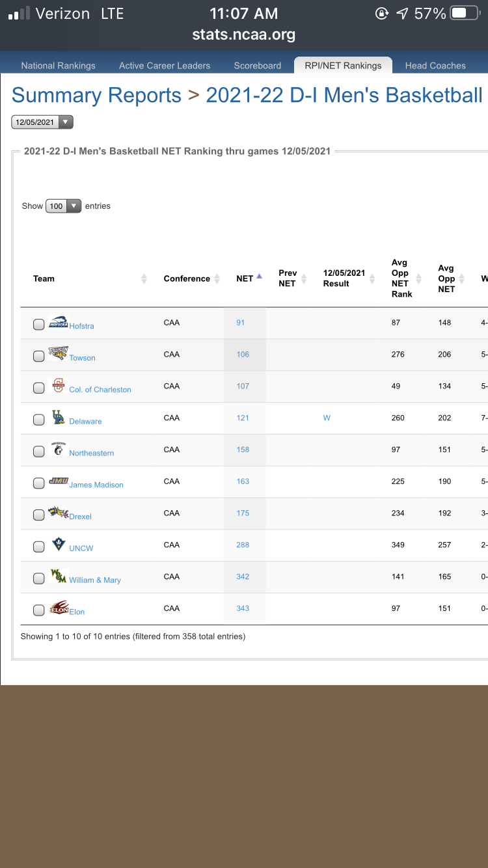The image size is (488, 868).
Task: Sort by 12/05/2021 Result column arrows
Action: click(x=372, y=278)
